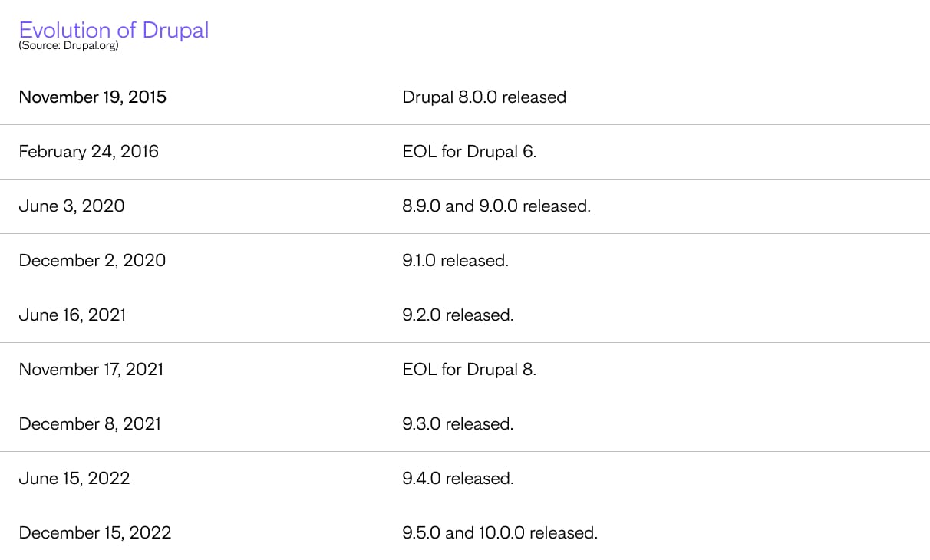The height and width of the screenshot is (560, 930).
Task: Click '9.5.0 and 10.0.0 released.' text
Action: (500, 533)
